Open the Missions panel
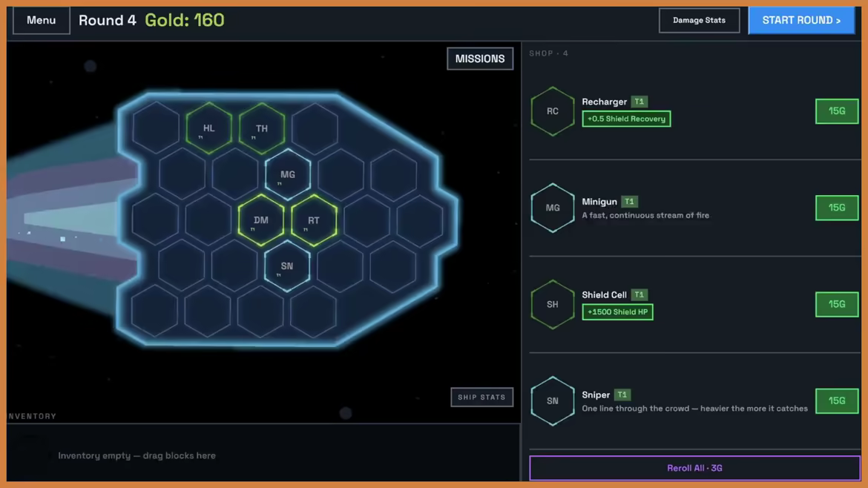 [480, 59]
